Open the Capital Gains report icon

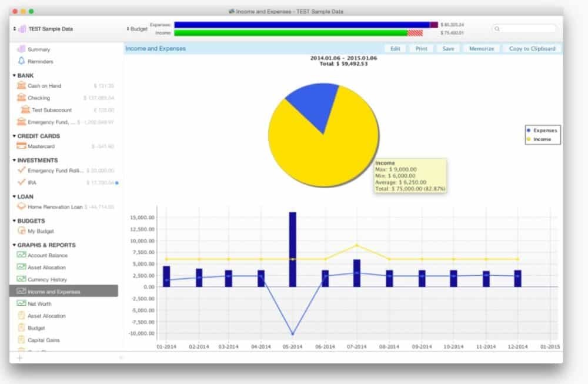coord(22,340)
